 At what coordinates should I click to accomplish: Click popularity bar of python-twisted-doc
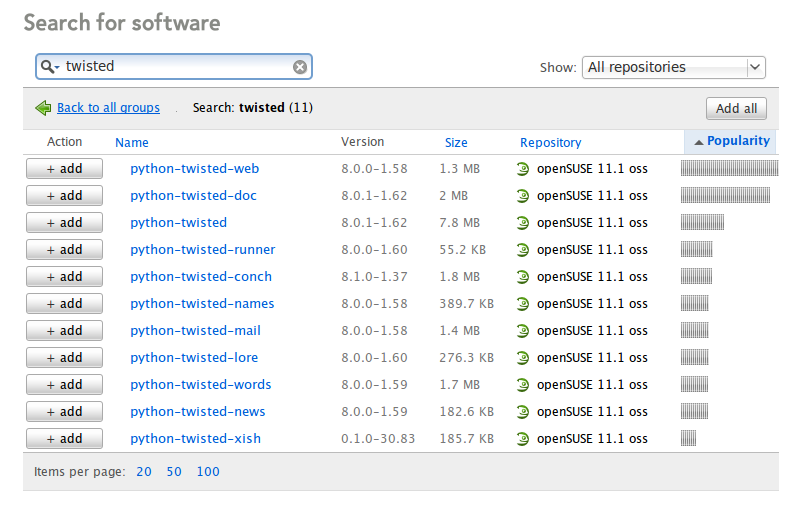pos(725,195)
